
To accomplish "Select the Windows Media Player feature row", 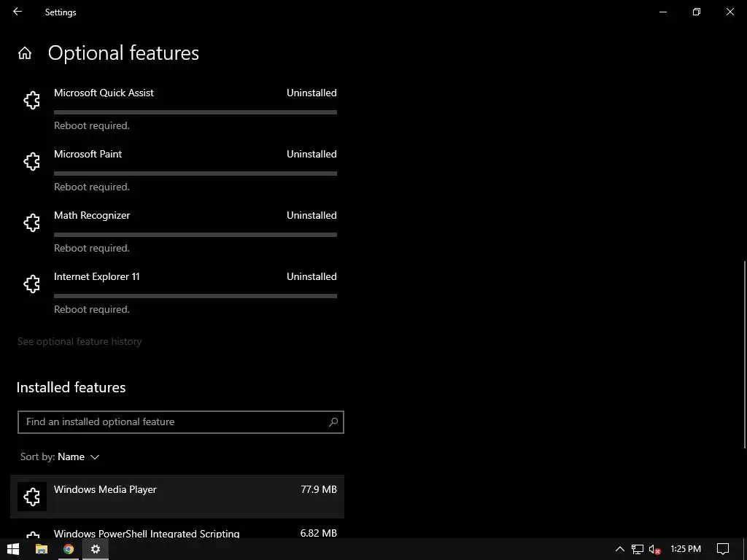I will 177,497.
